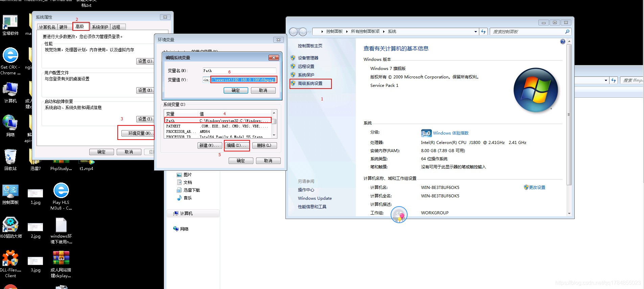
Task: Select Path row in system variables list
Action: point(218,120)
